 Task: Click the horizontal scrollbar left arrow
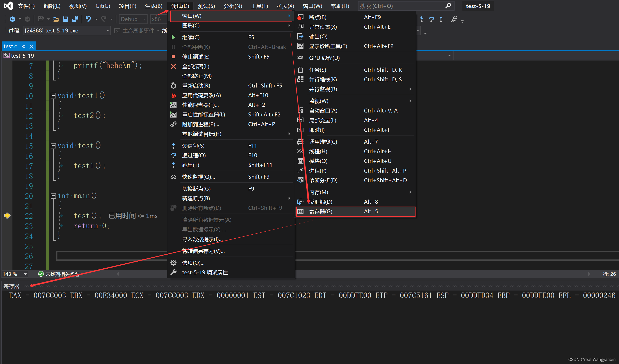(118, 274)
